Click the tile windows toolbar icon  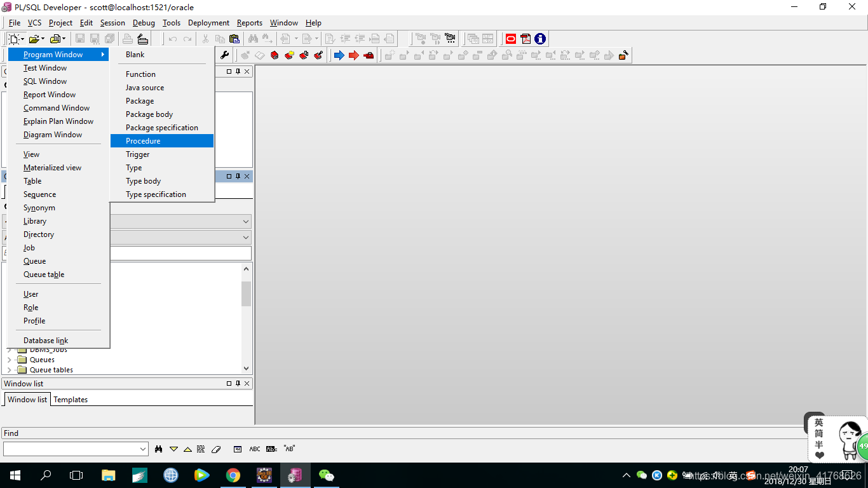click(487, 39)
